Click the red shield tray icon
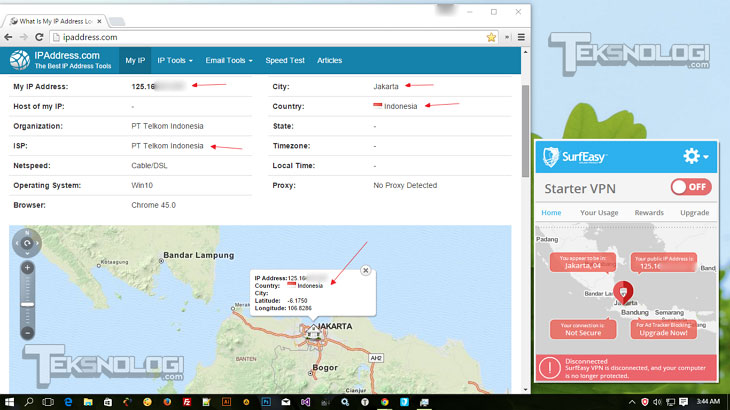 (645, 402)
